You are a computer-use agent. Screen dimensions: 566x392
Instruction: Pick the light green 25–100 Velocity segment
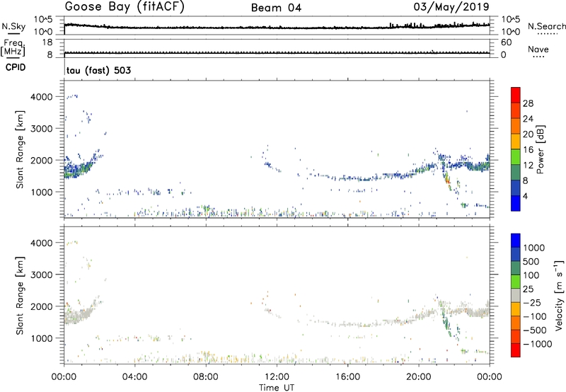[x=516, y=282]
